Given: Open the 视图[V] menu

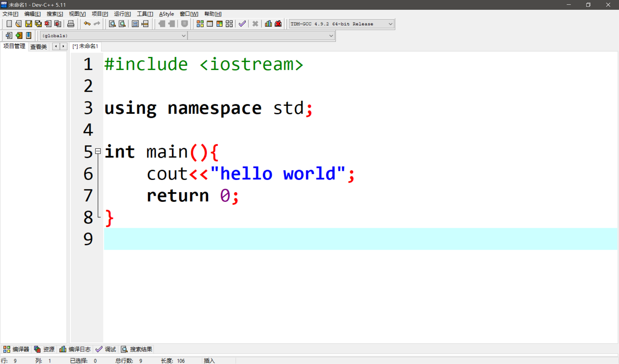Looking at the screenshot, I should tap(77, 14).
